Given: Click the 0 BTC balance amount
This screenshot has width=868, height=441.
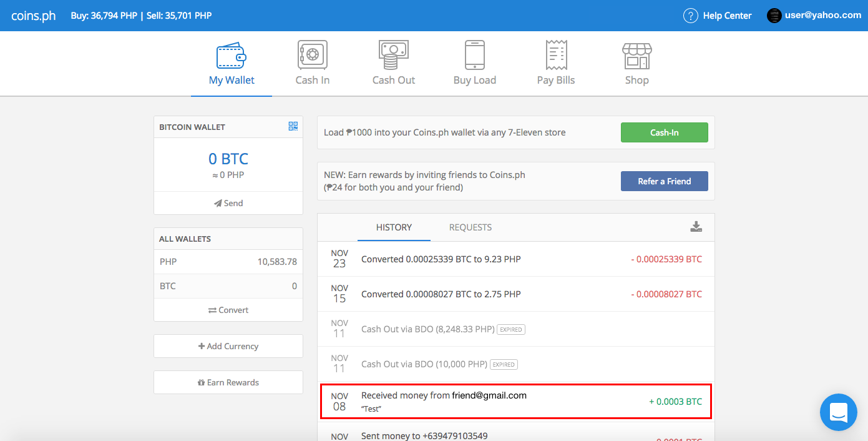Looking at the screenshot, I should coord(228,159).
